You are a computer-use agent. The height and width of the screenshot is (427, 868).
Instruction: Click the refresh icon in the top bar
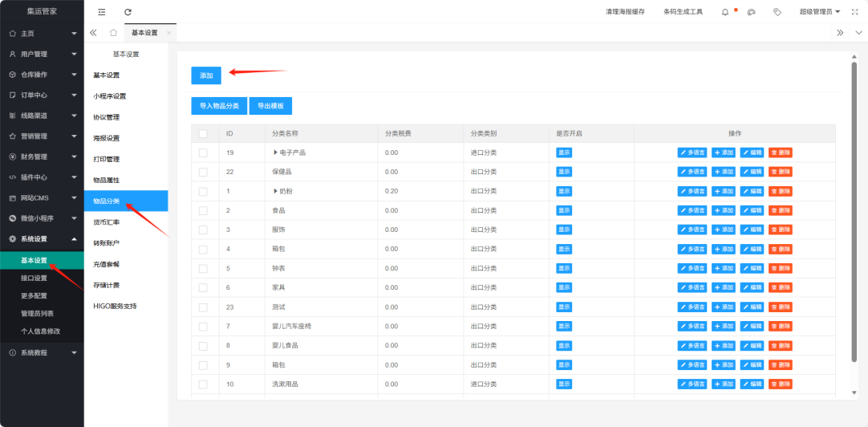point(128,11)
